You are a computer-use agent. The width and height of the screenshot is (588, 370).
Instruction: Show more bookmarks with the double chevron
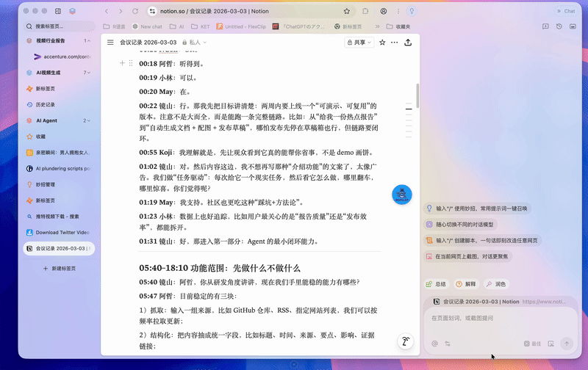377,26
